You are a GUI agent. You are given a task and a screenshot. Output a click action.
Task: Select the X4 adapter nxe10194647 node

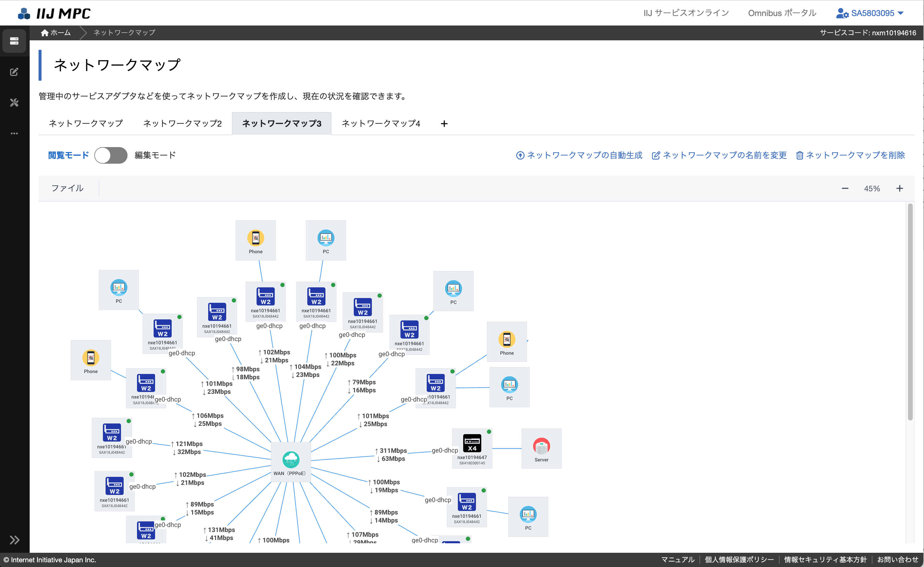(x=472, y=444)
